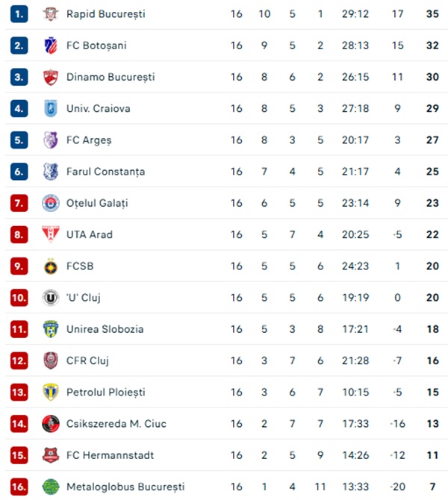Click the Dinamo București crest icon
The image size is (448, 500).
tap(51, 77)
